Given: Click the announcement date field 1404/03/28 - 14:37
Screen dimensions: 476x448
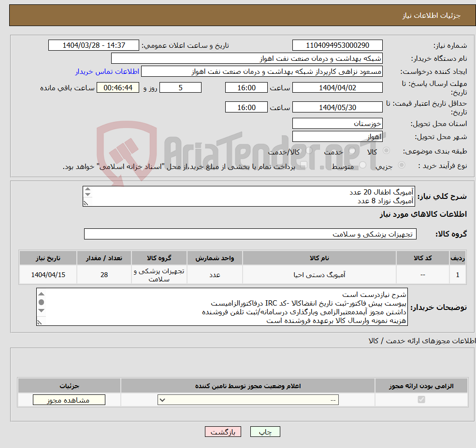Looking at the screenshot, I should (93, 45).
